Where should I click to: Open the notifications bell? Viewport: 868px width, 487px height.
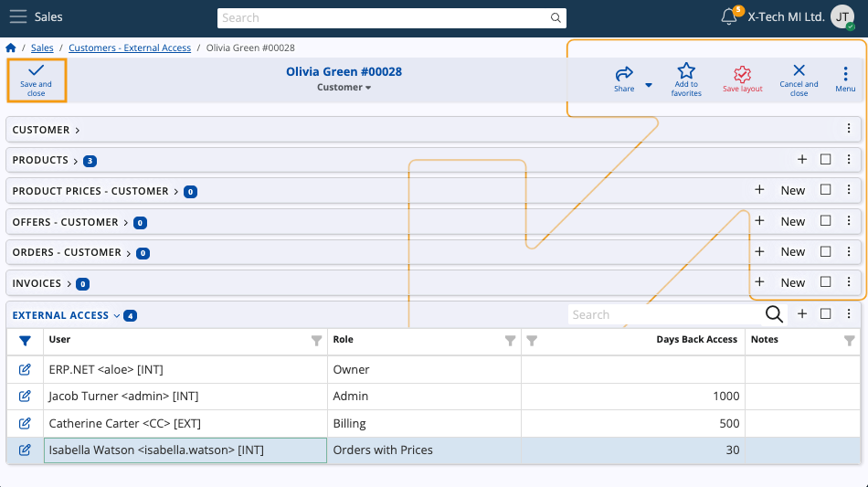pyautogui.click(x=728, y=16)
